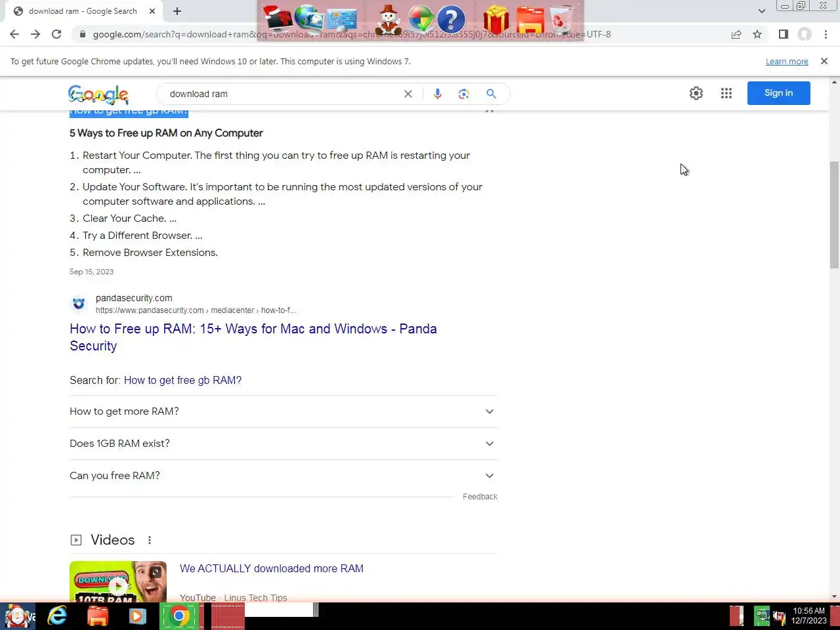Click the desktop dock Santa-hat monitor icon

coord(278,19)
